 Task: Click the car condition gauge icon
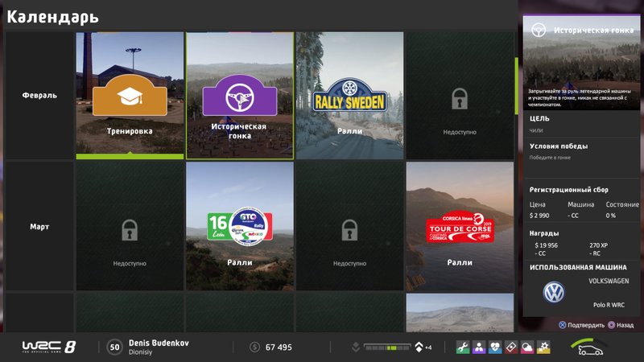[x=588, y=348]
